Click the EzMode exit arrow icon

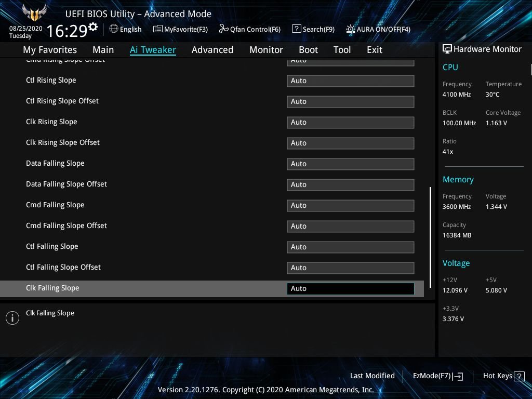pyautogui.click(x=458, y=376)
